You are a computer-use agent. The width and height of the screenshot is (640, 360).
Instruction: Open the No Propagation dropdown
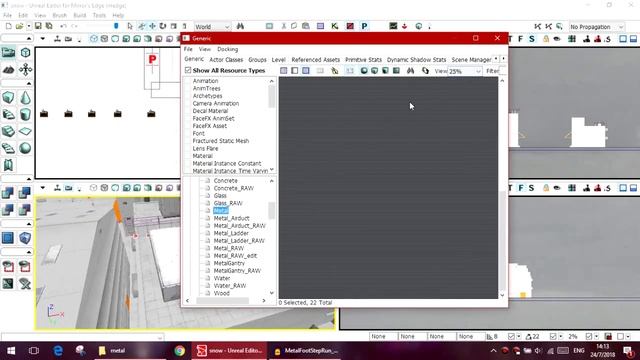(x=597, y=27)
